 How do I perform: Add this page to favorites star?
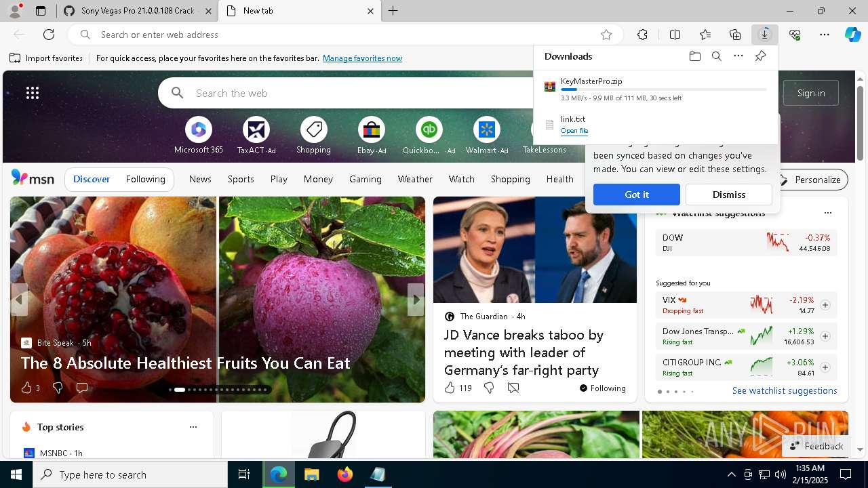pos(606,35)
